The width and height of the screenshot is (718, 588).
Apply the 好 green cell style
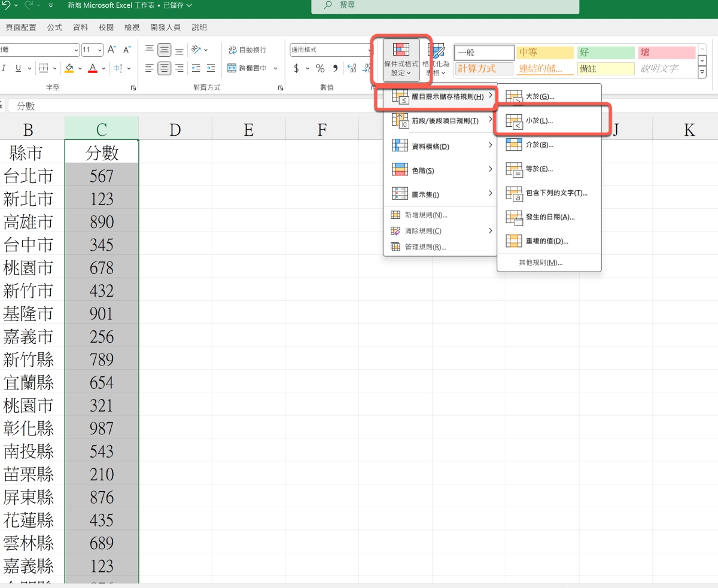pos(605,53)
